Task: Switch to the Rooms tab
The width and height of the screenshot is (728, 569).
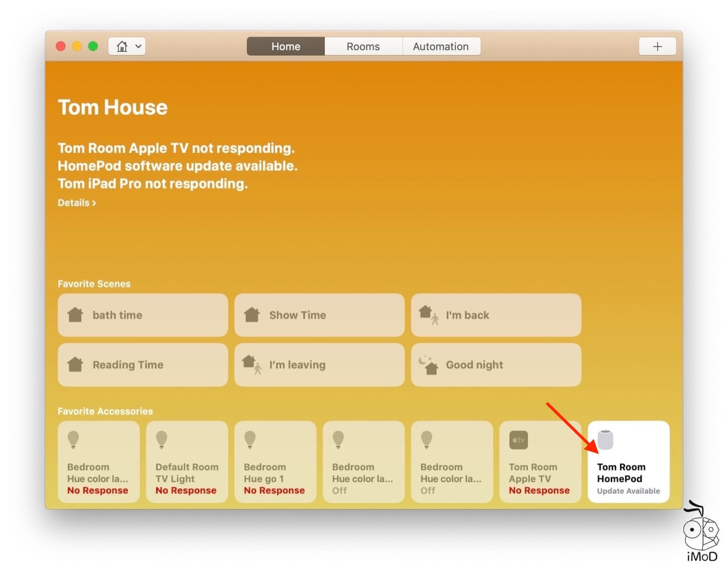Action: tap(363, 46)
